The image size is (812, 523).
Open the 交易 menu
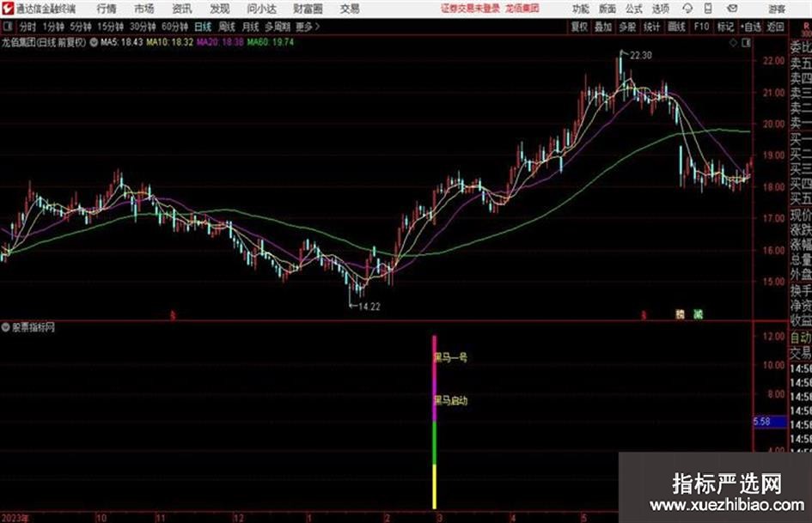click(350, 9)
